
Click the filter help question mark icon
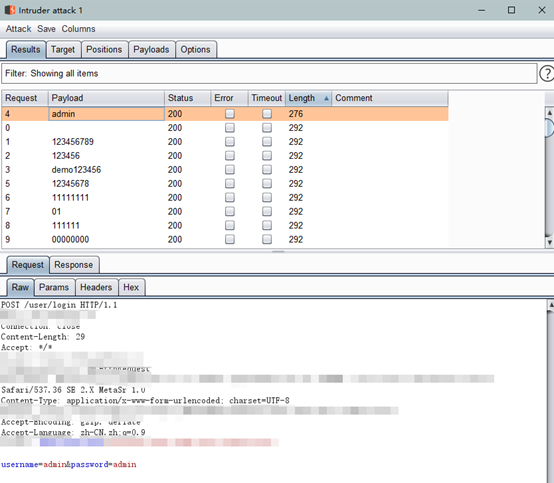point(547,73)
